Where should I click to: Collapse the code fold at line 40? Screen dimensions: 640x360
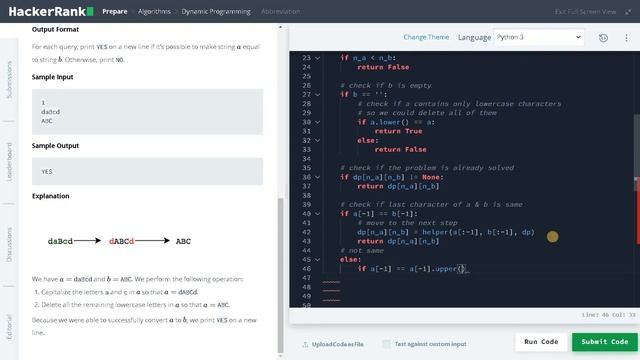click(x=317, y=214)
